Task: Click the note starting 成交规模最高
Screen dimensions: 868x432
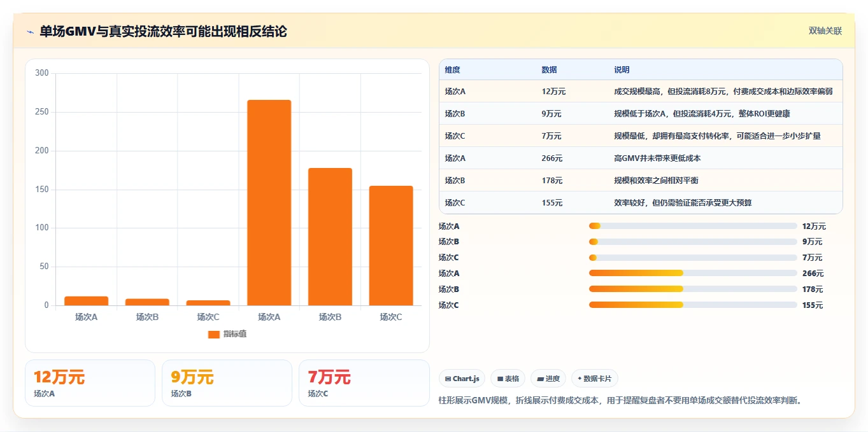Action: point(723,92)
